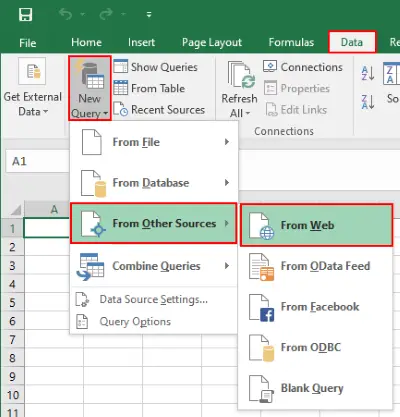Click the Blank Query icon
Viewport: 400px width, 417px height.
pyautogui.click(x=262, y=389)
